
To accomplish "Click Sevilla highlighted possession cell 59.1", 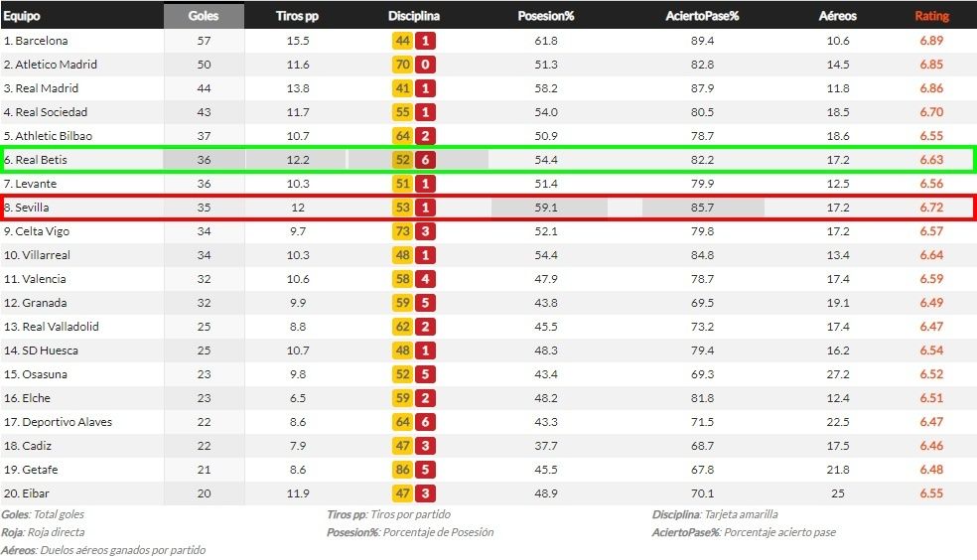I will [x=546, y=208].
